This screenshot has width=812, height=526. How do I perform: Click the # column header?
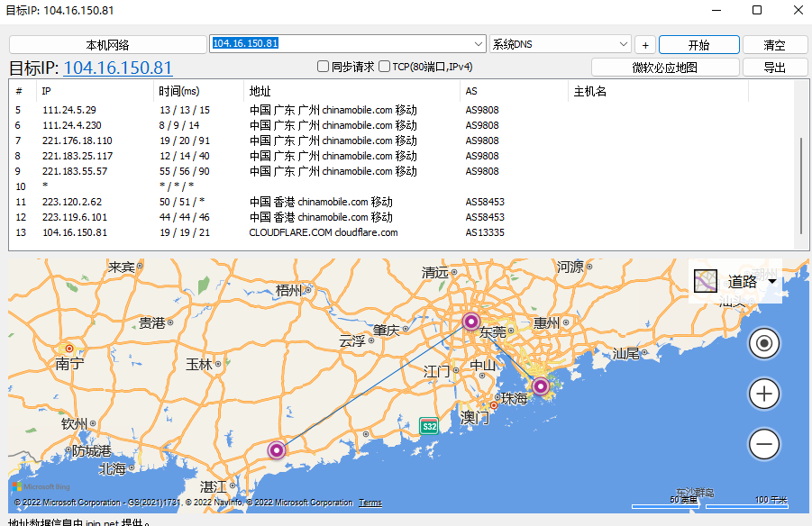23,91
